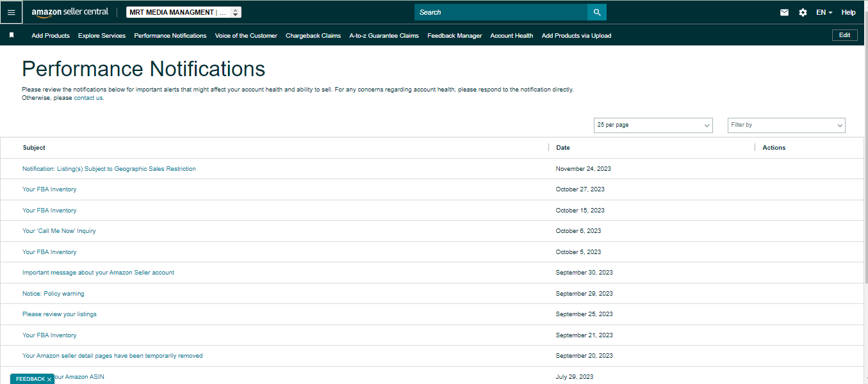Click the Edit button in bookmarks bar
Image resolution: width=868 pixels, height=384 pixels.
point(844,35)
